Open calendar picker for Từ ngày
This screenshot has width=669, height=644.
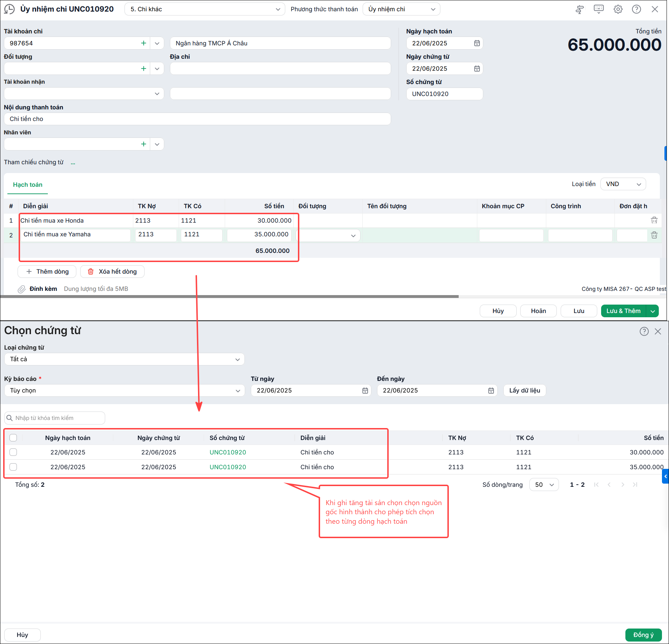[365, 390]
